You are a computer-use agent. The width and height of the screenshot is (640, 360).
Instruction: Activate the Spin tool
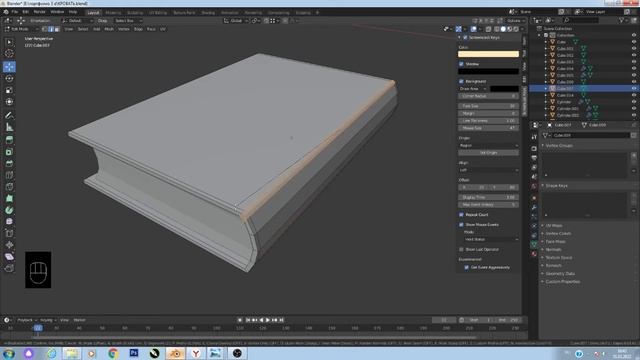coord(9,210)
